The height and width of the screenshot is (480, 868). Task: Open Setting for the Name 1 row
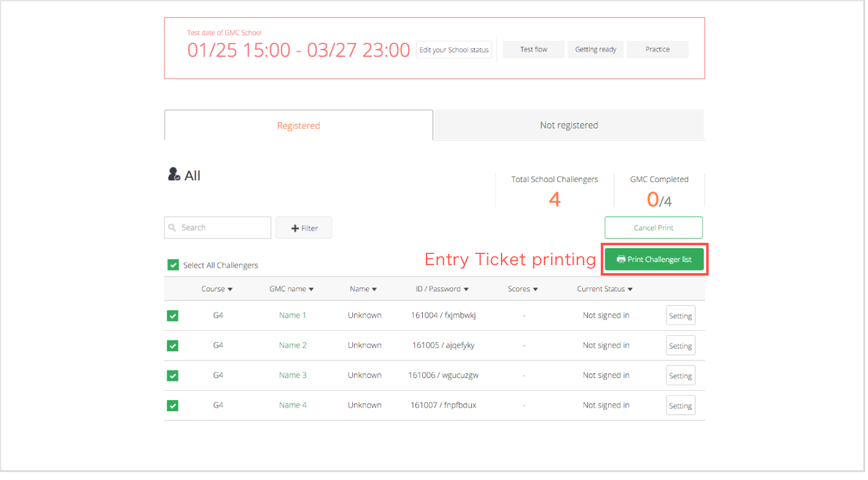(680, 316)
